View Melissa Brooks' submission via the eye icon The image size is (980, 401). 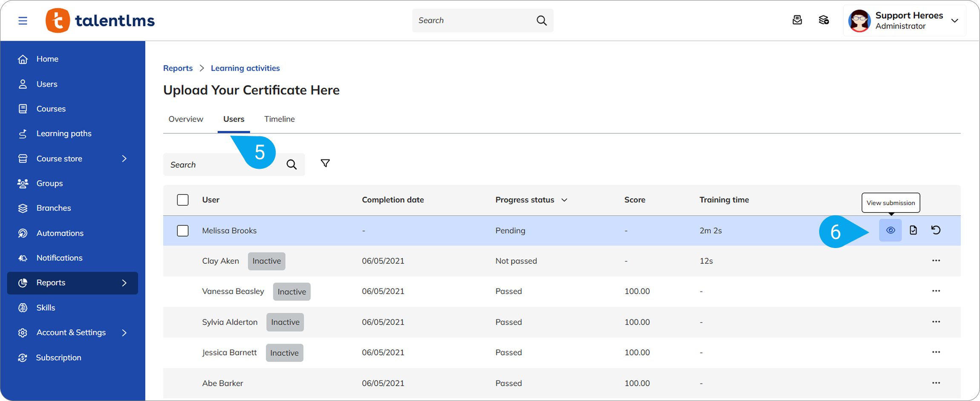point(890,230)
